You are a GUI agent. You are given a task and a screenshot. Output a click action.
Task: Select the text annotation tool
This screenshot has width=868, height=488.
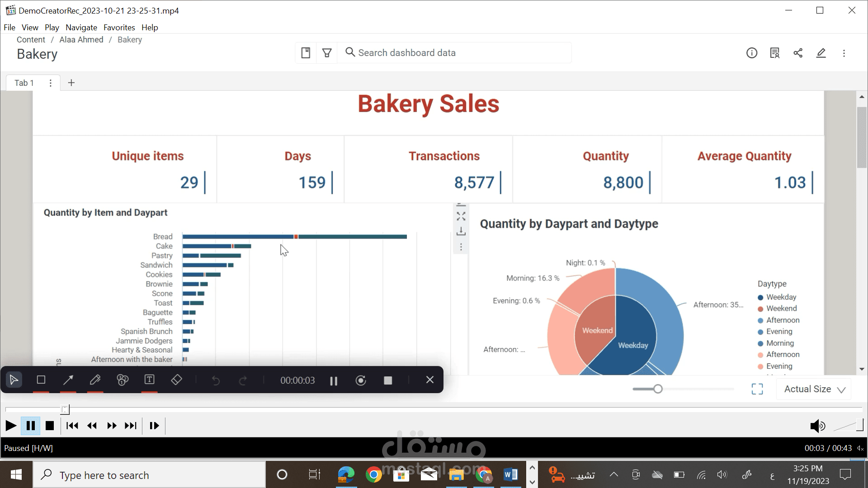point(150,380)
